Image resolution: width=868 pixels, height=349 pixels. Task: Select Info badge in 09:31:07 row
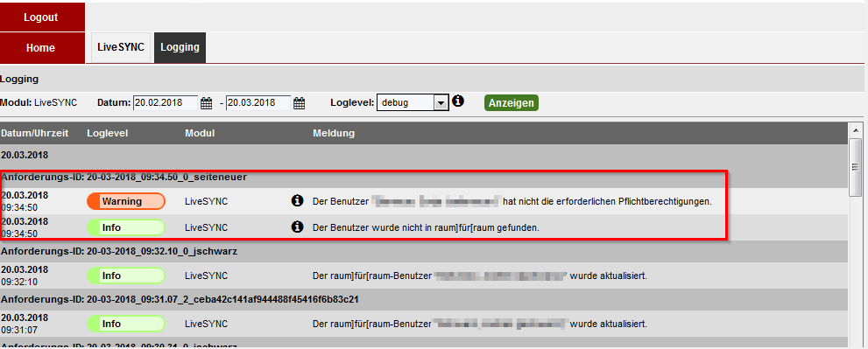tap(126, 324)
